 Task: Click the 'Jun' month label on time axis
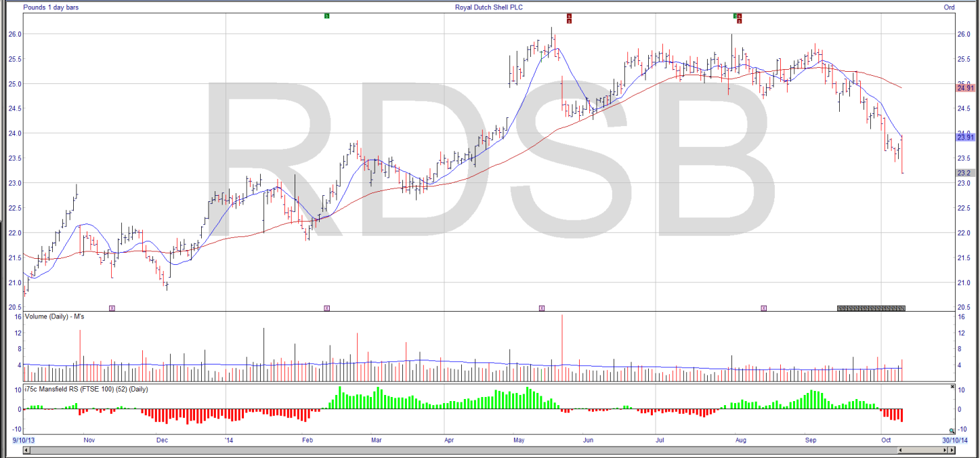click(589, 440)
